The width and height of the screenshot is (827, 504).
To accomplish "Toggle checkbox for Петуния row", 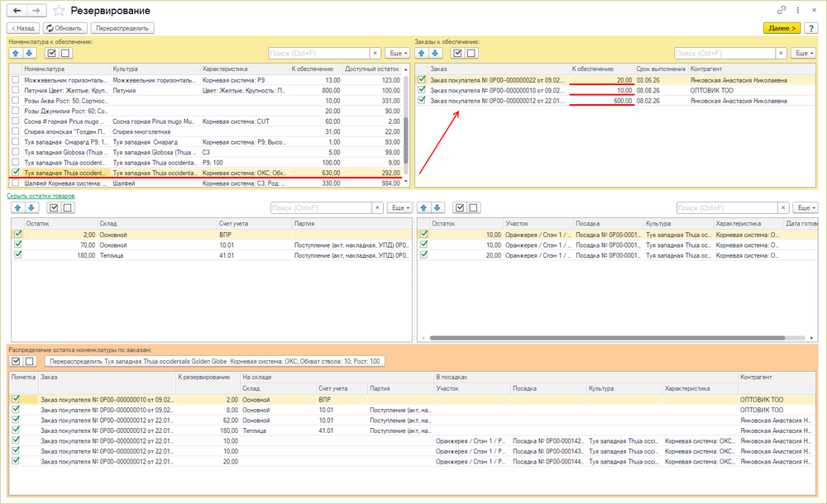I will tap(15, 90).
